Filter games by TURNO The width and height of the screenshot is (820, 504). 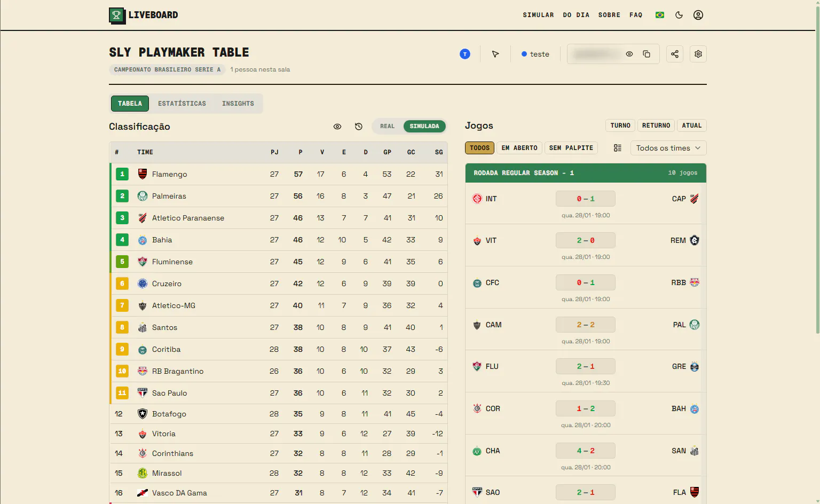click(x=620, y=125)
